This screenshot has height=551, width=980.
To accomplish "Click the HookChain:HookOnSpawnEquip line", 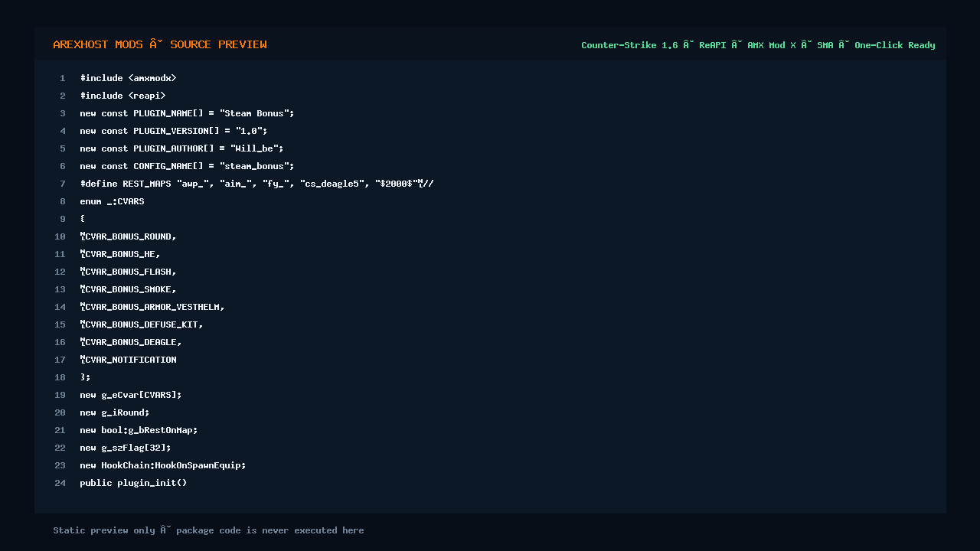I will [x=163, y=465].
